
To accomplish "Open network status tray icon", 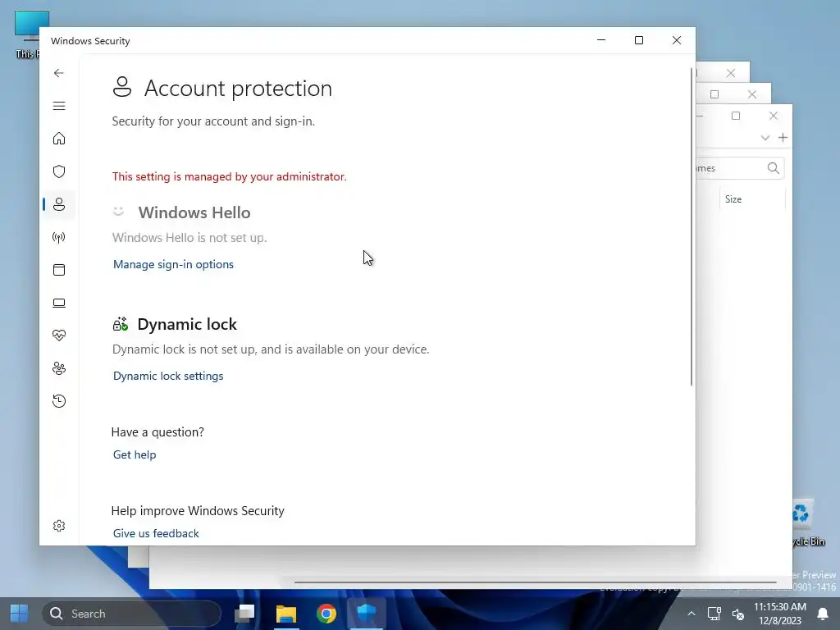I will click(714, 614).
